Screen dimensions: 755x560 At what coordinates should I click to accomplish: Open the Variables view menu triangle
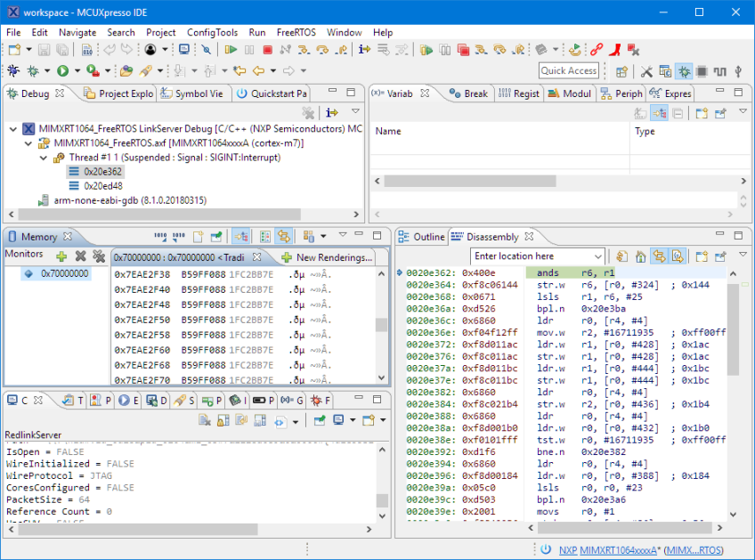click(x=743, y=111)
